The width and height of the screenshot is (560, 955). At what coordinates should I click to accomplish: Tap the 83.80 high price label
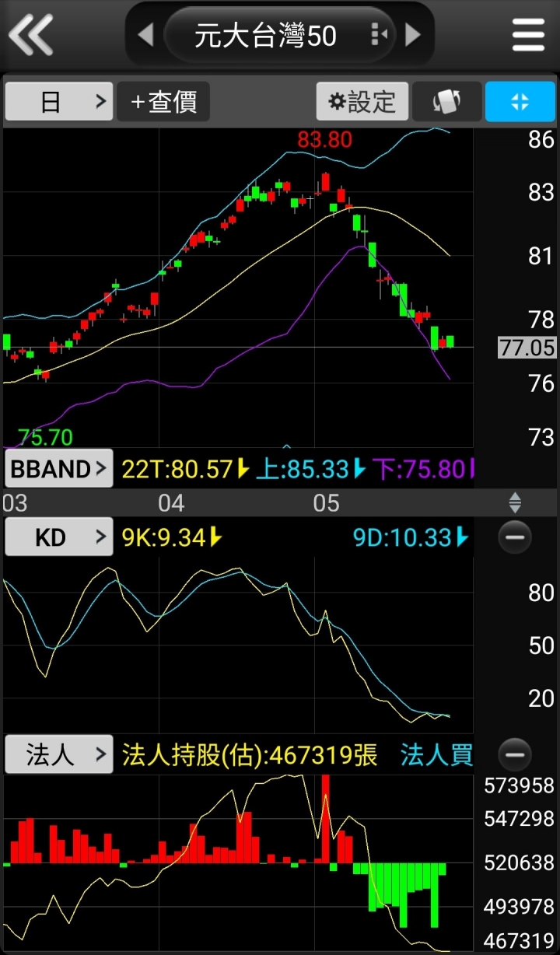click(x=324, y=140)
